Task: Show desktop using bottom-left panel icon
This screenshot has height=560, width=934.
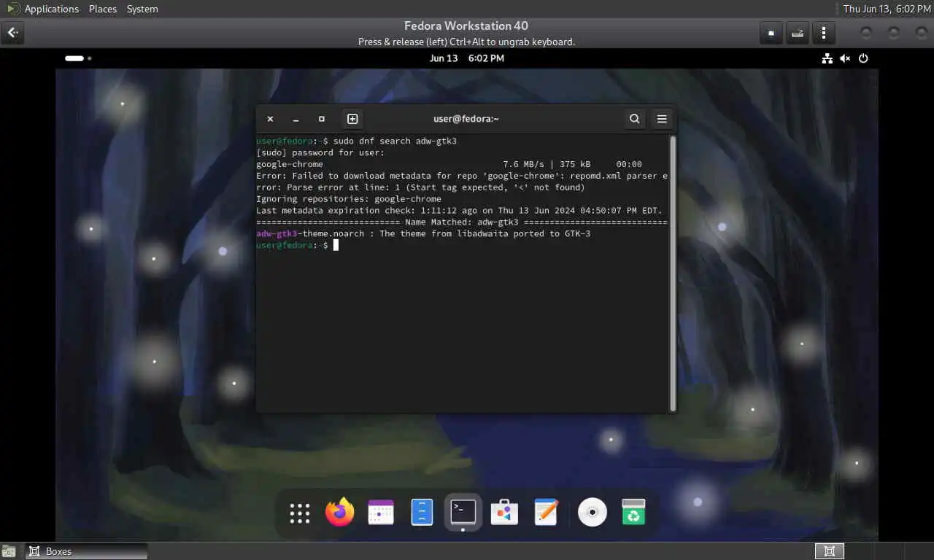Action: point(9,552)
